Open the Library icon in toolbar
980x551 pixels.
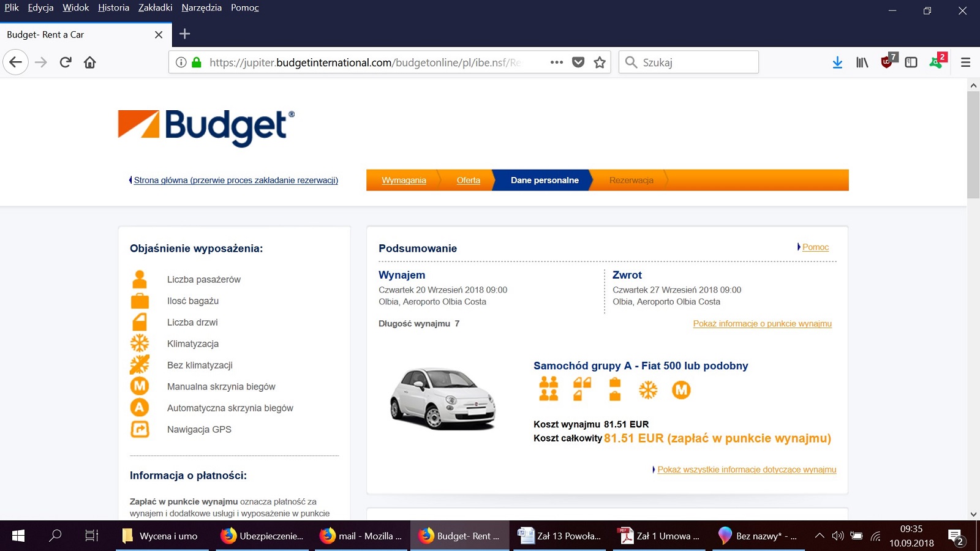point(862,62)
